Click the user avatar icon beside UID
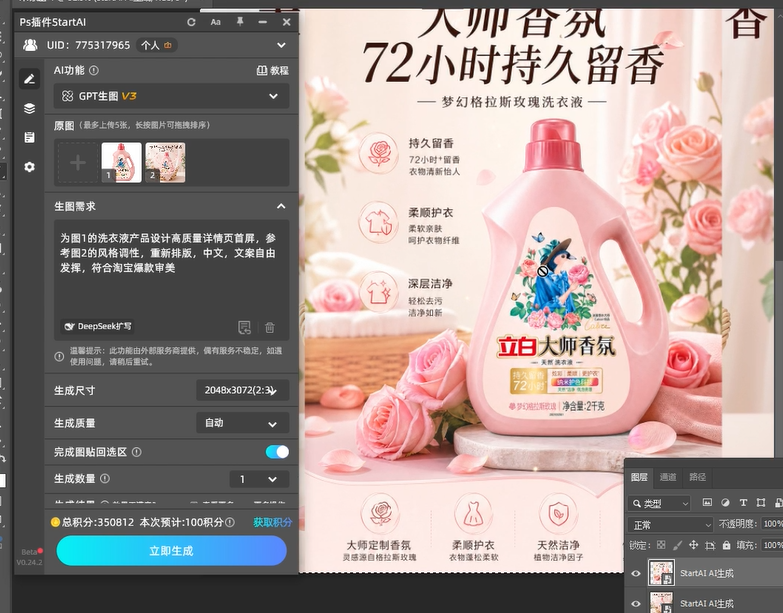 coord(30,45)
